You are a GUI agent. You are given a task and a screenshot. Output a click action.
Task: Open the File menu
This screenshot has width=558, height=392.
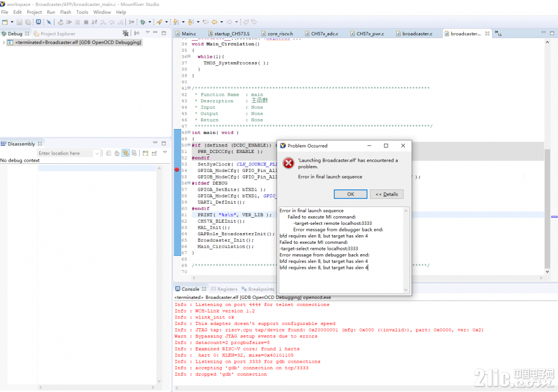(x=4, y=12)
